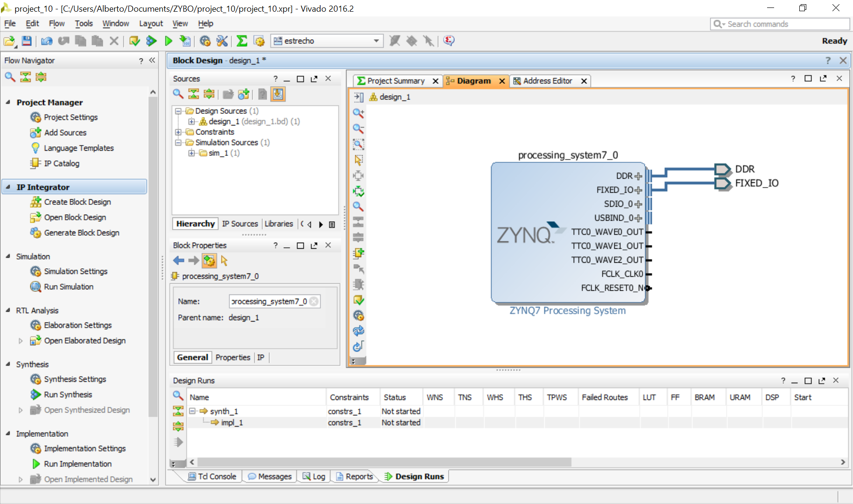Click the Zoom Fit icon in the Diagram panel
The width and height of the screenshot is (853, 504).
358,144
